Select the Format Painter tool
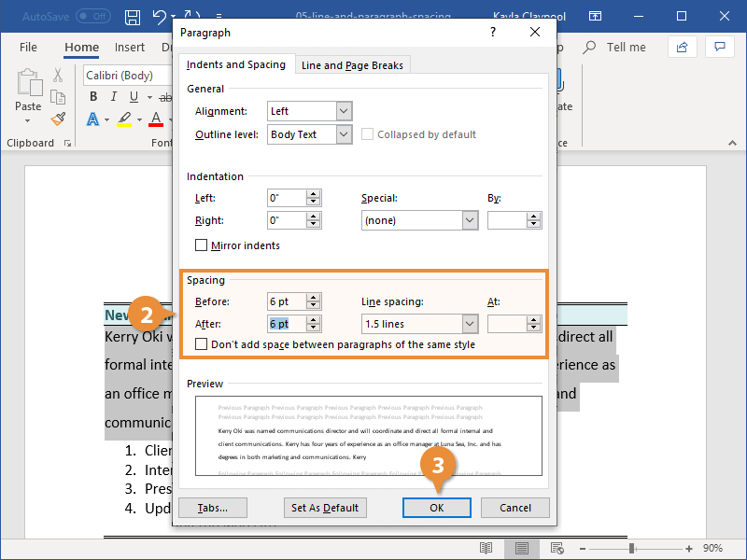 [x=56, y=119]
